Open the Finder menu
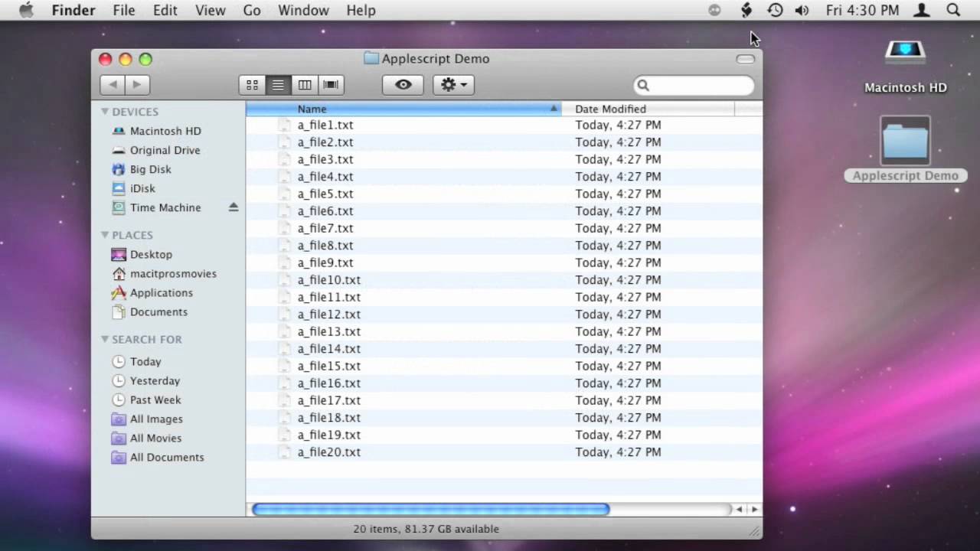This screenshot has height=551, width=980. (73, 10)
